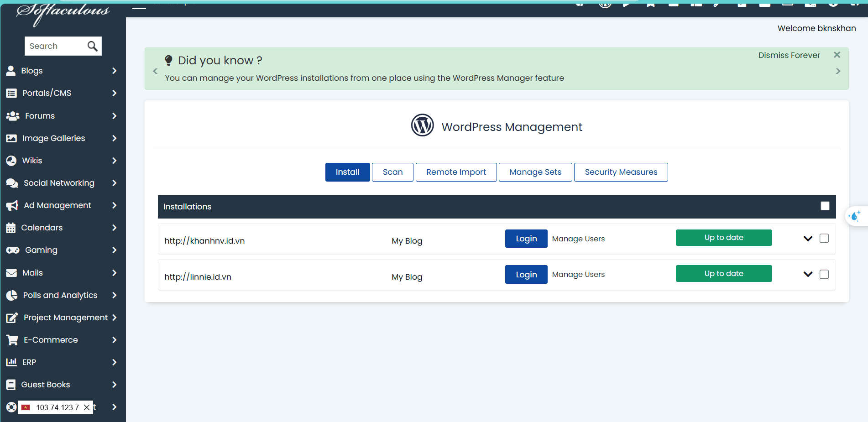Select the Portals/CMS sidebar icon
868x422 pixels.
11,93
